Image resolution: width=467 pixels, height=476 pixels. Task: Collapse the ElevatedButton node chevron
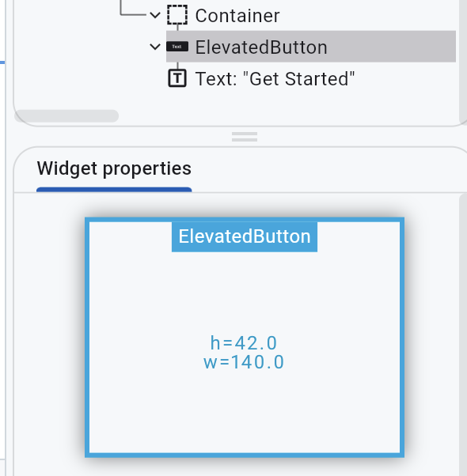[x=155, y=47]
